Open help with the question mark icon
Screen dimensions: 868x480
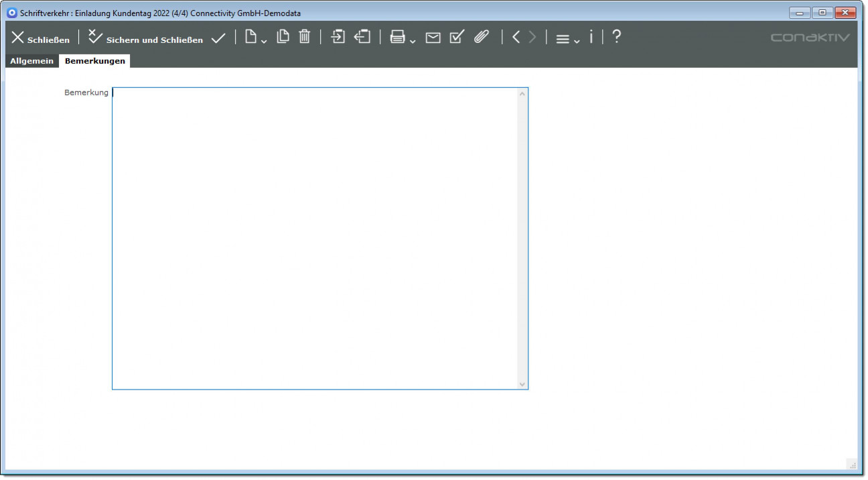point(616,37)
